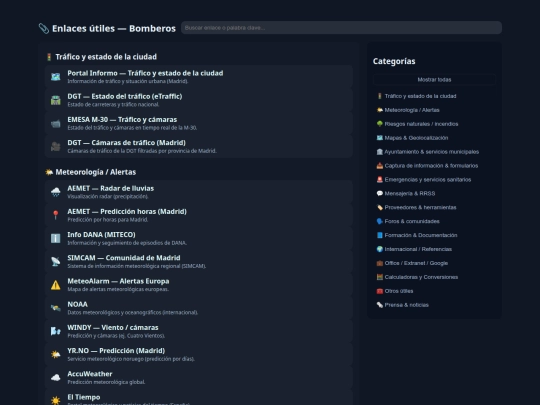Click the 'Mostrar todas' button
This screenshot has width=540, height=405.
tap(434, 80)
